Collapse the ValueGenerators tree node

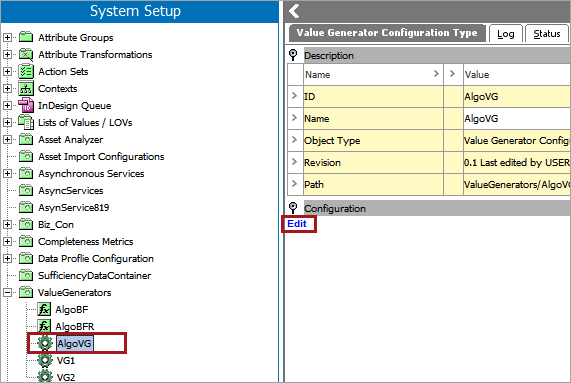[7, 292]
